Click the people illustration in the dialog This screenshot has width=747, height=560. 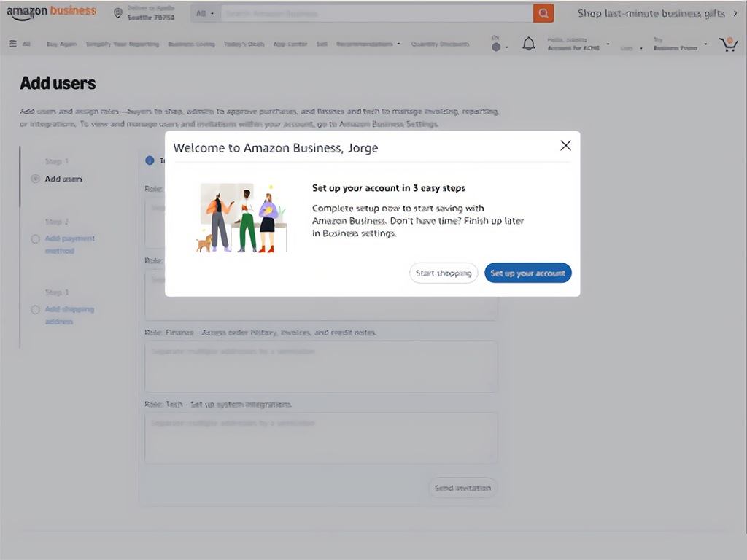[x=241, y=218]
